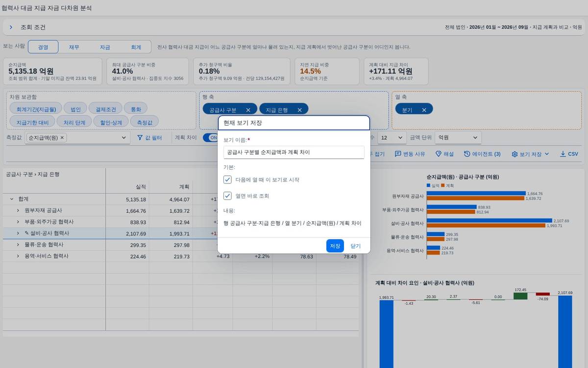Toggle '다음에 열 때 이 보기로 시작' checkbox
This screenshot has width=588, height=368.
click(227, 180)
